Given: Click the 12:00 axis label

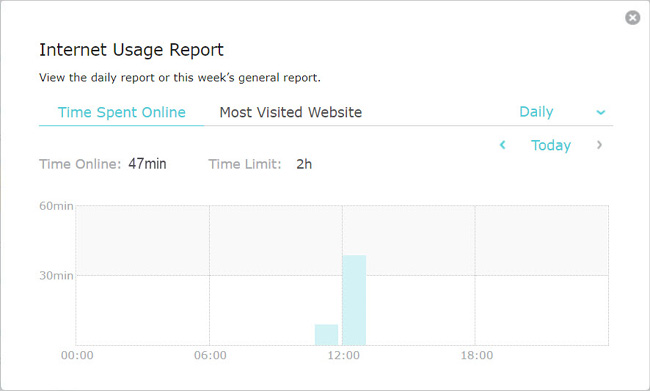Looking at the screenshot, I should (344, 355).
